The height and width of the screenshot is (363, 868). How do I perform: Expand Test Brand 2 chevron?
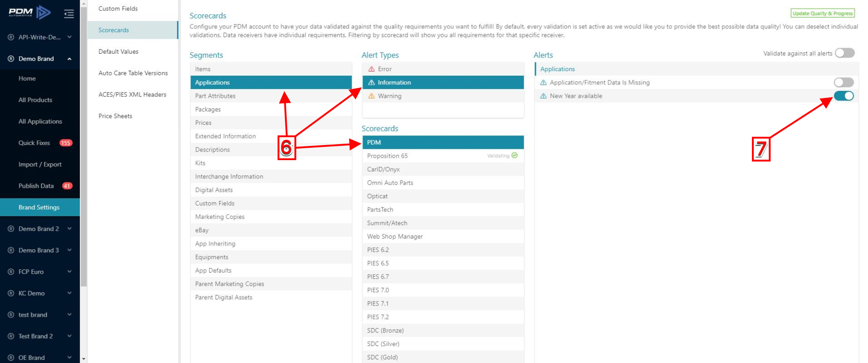[x=69, y=336]
